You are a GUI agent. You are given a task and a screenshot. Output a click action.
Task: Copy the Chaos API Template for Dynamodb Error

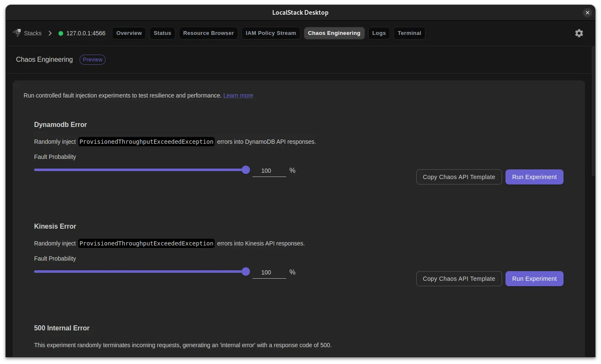click(x=459, y=177)
